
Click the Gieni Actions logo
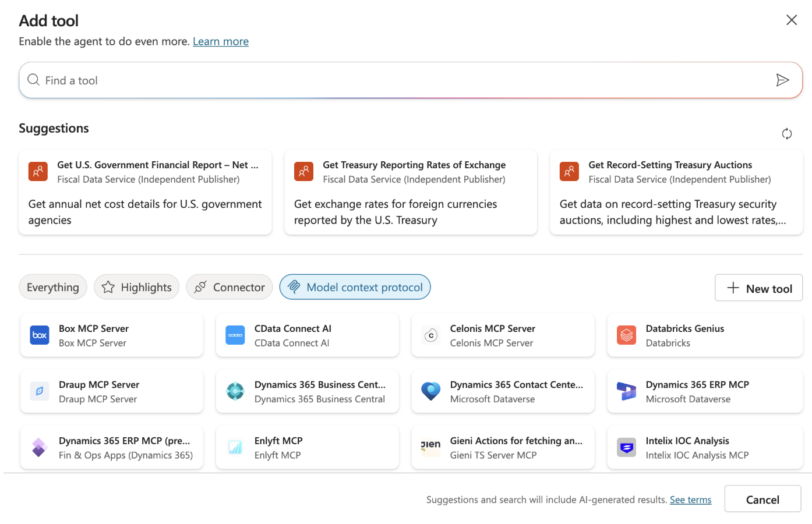click(x=431, y=448)
